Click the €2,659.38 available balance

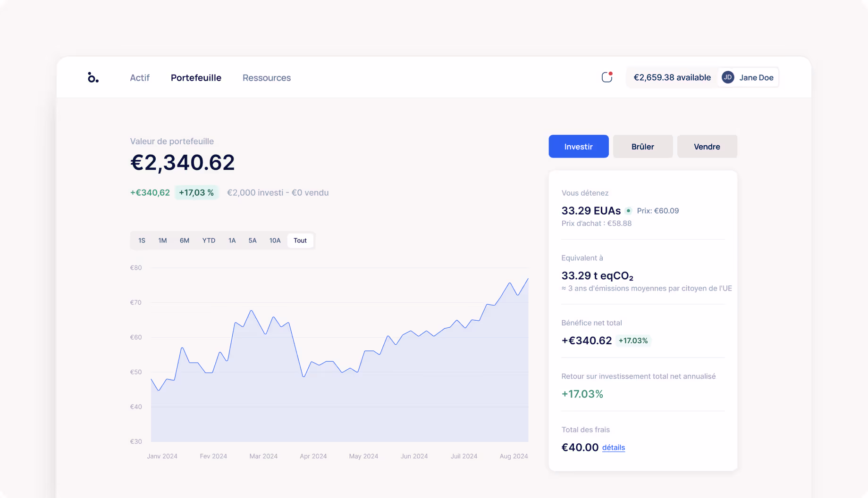click(672, 77)
